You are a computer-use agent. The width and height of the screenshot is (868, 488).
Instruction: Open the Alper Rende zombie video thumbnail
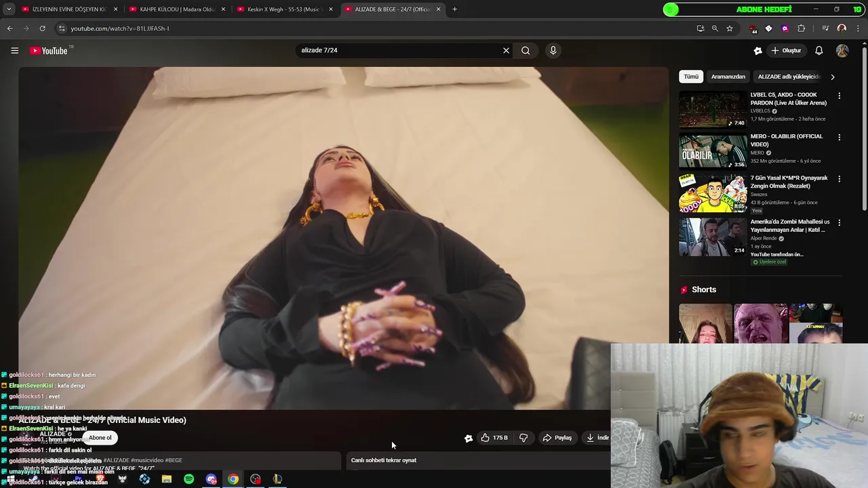[x=713, y=237]
